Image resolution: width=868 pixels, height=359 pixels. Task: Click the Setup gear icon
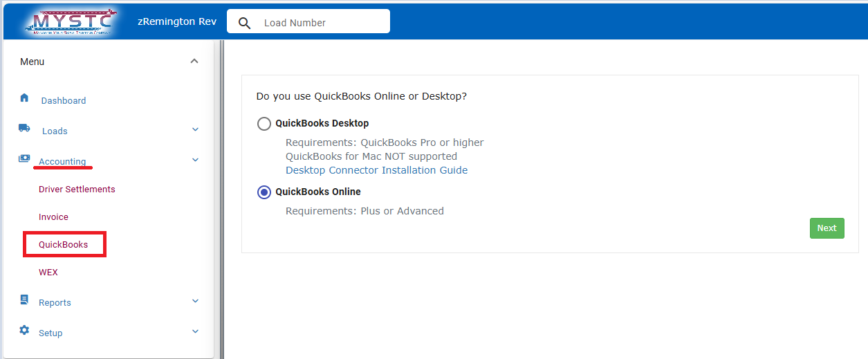(24, 330)
